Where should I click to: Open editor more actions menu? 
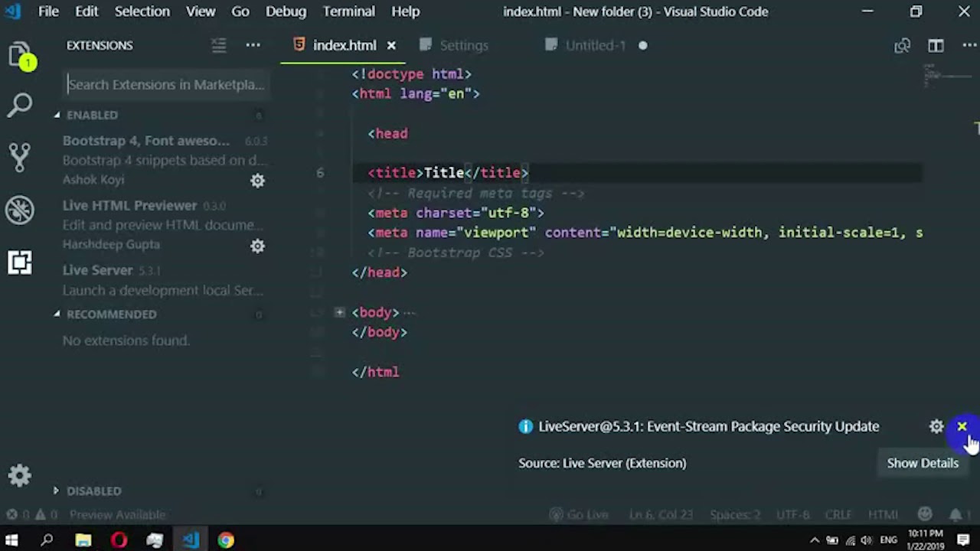969,45
